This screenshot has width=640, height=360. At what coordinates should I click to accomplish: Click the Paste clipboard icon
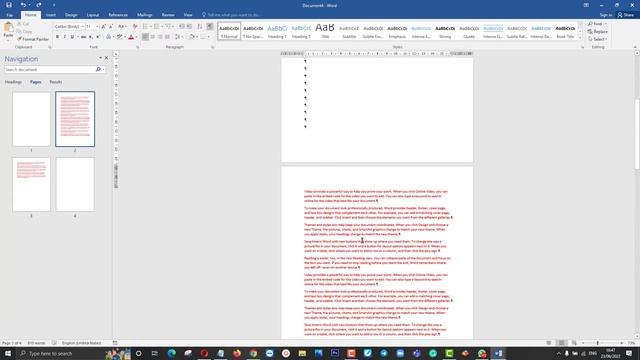8,28
